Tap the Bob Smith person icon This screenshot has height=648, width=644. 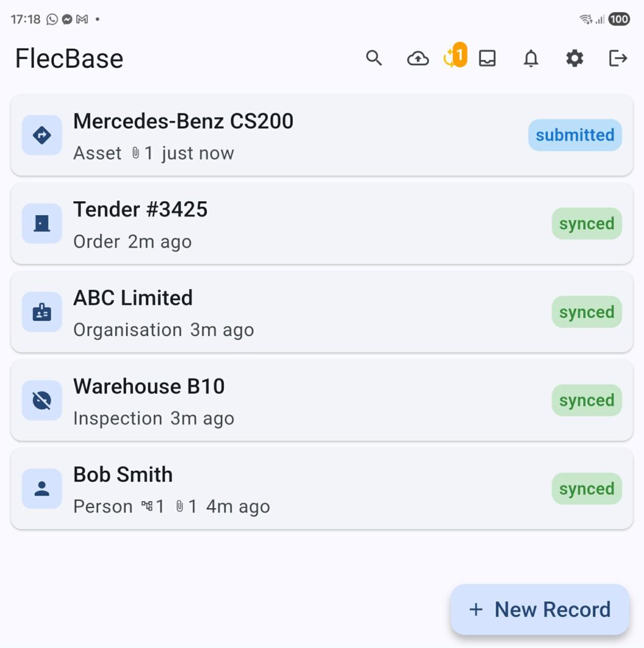click(x=42, y=489)
